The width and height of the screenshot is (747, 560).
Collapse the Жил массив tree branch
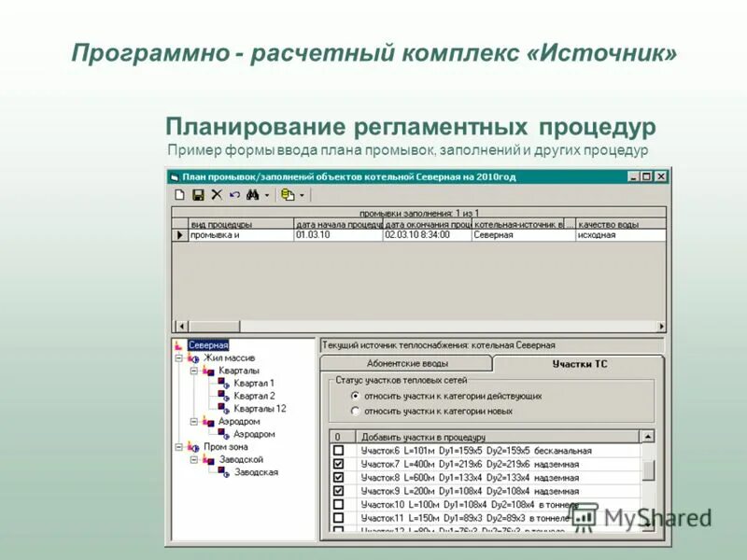click(x=178, y=358)
